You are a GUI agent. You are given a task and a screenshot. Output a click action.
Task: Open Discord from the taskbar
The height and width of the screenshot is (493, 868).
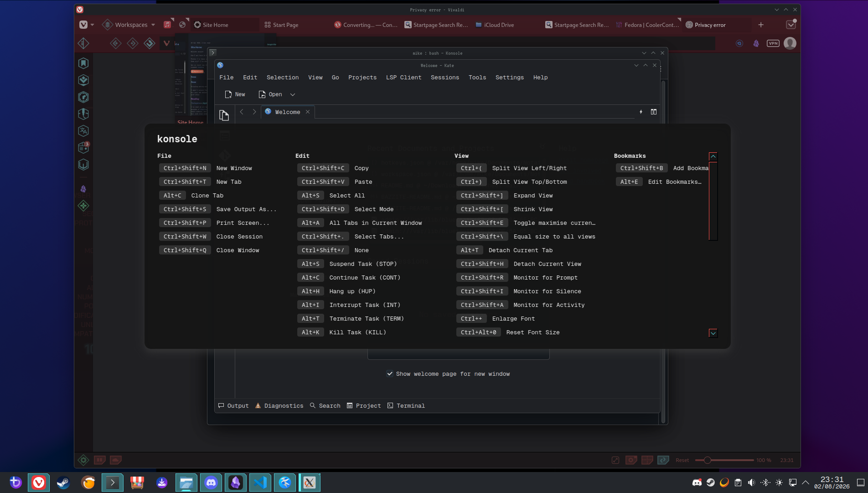211,483
